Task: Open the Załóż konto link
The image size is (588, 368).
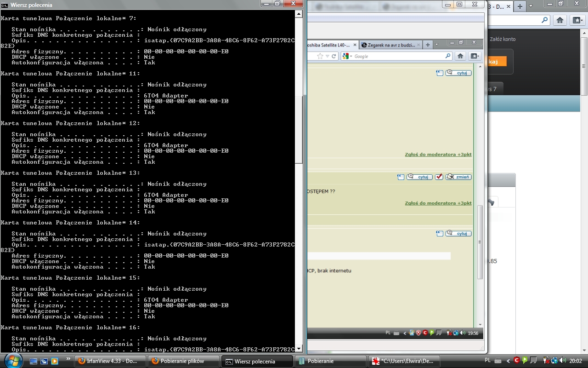Action: [503, 39]
